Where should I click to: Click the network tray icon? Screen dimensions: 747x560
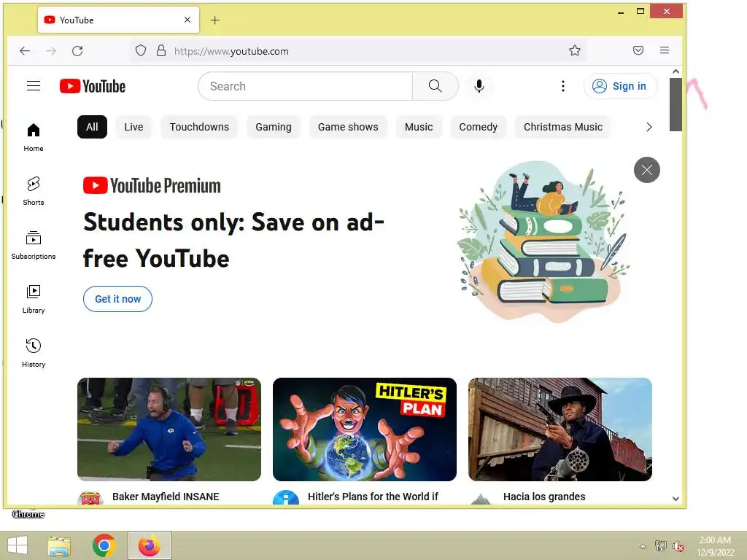pos(661,546)
